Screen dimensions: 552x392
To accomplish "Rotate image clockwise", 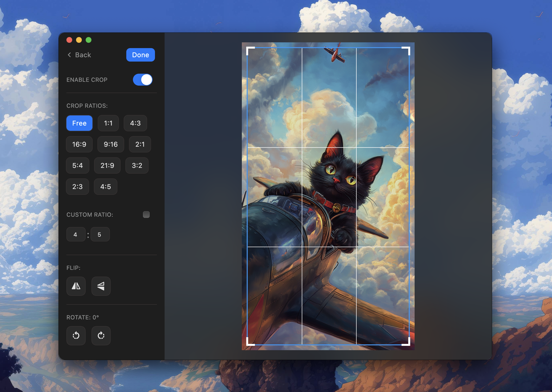I will tap(101, 335).
